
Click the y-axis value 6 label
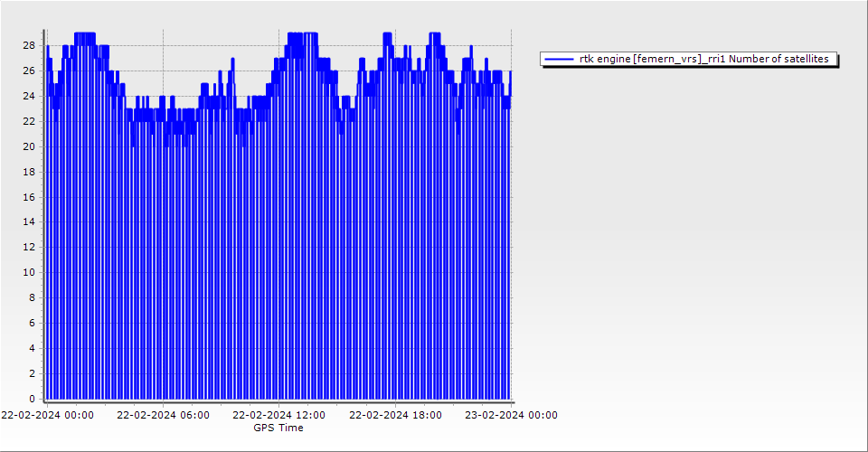pyautogui.click(x=32, y=323)
